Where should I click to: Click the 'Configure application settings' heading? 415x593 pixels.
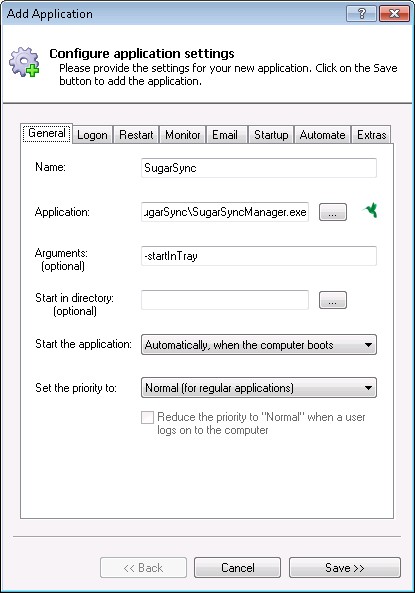(142, 54)
